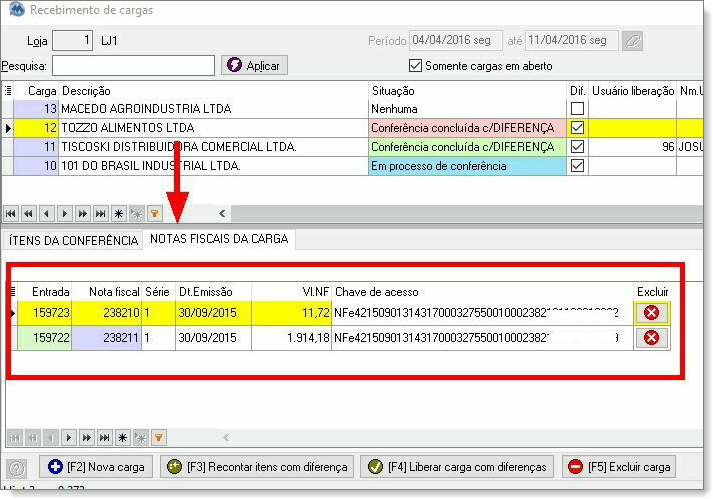Toggle Somente cargas em aberto checkbox
The image size is (713, 499).
(x=415, y=66)
